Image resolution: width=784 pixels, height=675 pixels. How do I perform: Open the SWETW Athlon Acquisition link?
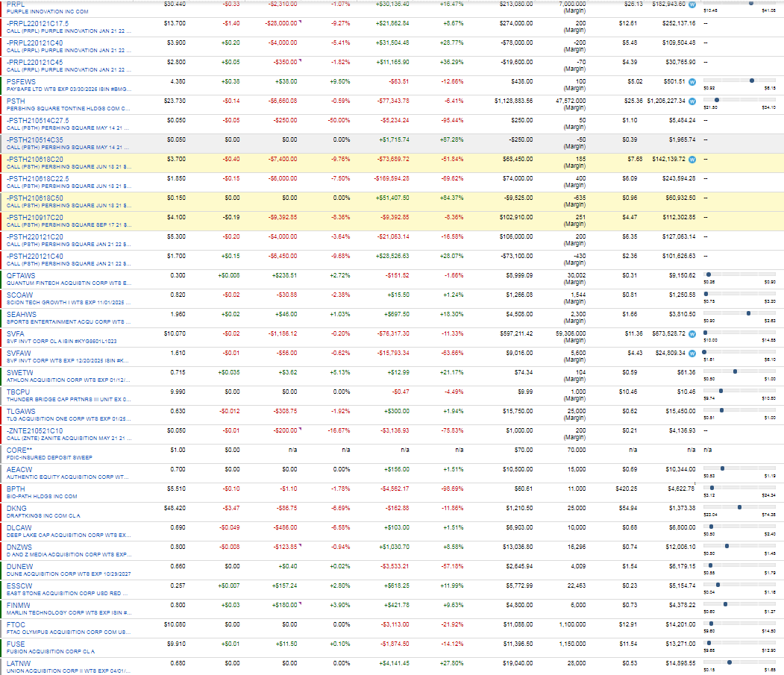(x=20, y=372)
